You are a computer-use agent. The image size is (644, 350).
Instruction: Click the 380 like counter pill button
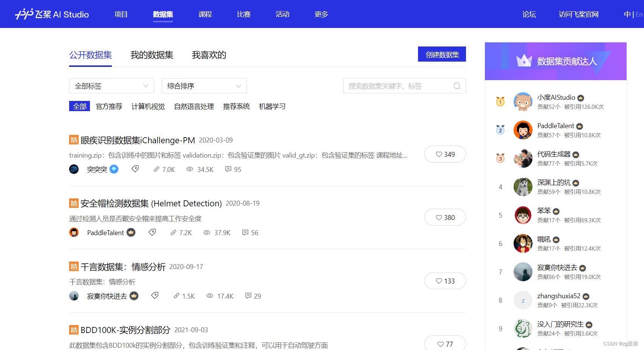(445, 217)
